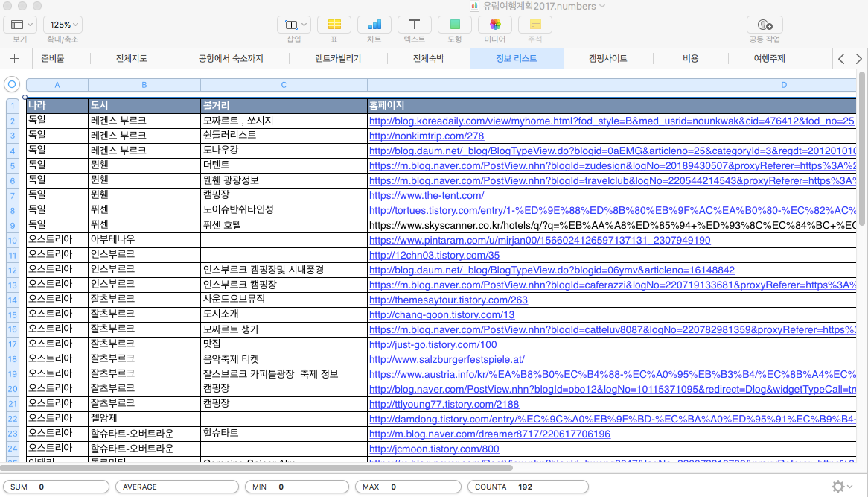This screenshot has height=497, width=868.
Task: Click the COUNTA 192 status value
Action: click(528, 487)
